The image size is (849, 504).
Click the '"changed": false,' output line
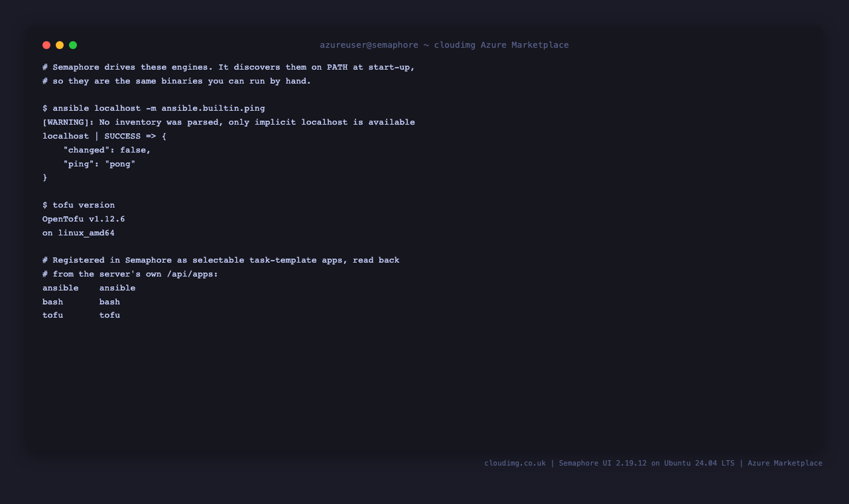coord(107,150)
